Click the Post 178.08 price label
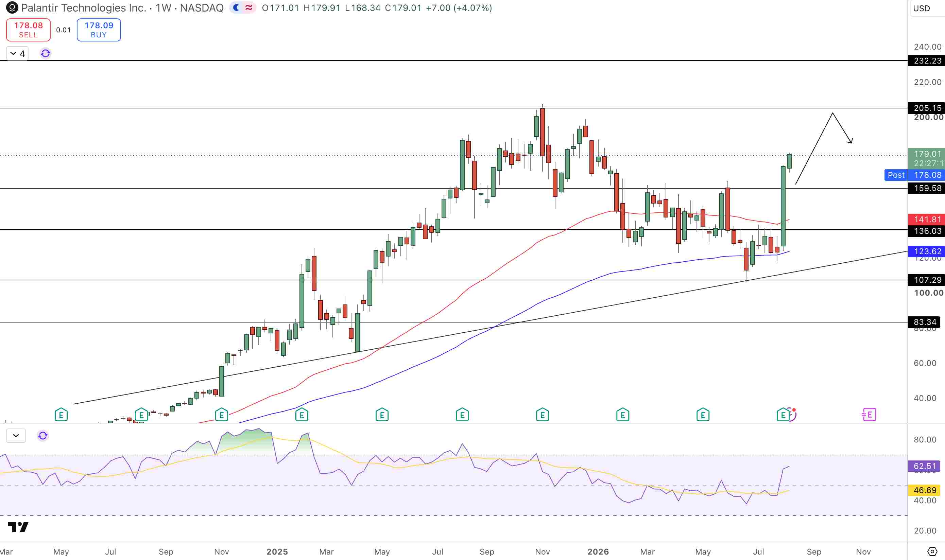Viewport: 945px width, 560px height. pos(914,175)
